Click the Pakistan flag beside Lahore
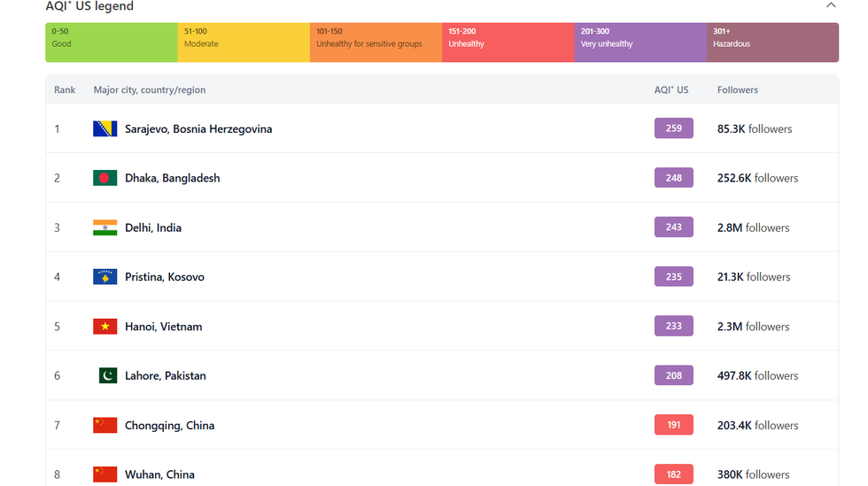The image size is (868, 486). click(x=107, y=376)
